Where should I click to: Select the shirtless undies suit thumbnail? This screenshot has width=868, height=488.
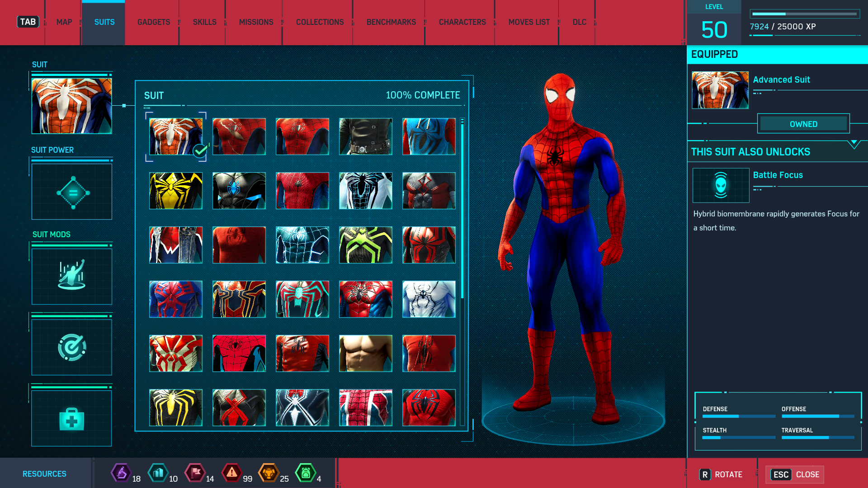click(366, 353)
